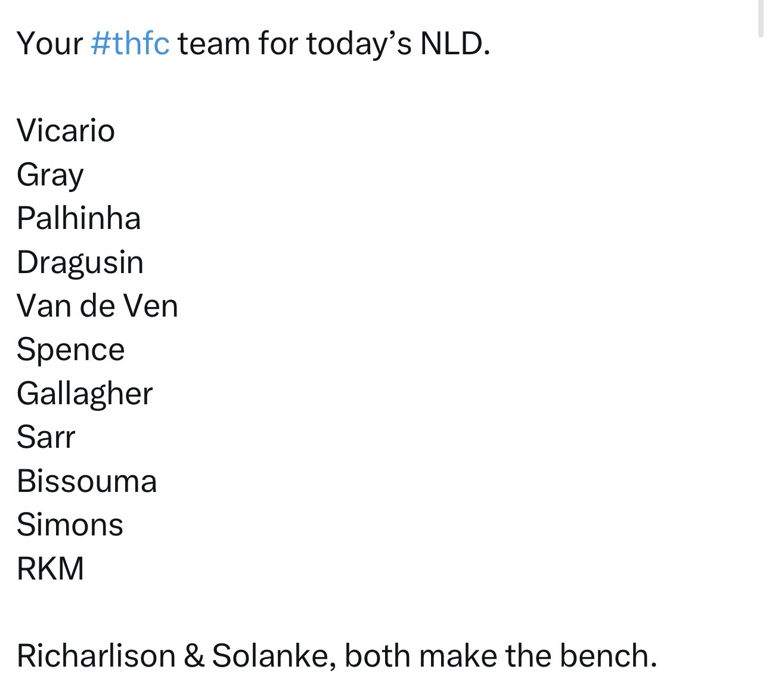Click on Spence in the lineup
Viewport: 769px width, 700px height.
(x=70, y=349)
